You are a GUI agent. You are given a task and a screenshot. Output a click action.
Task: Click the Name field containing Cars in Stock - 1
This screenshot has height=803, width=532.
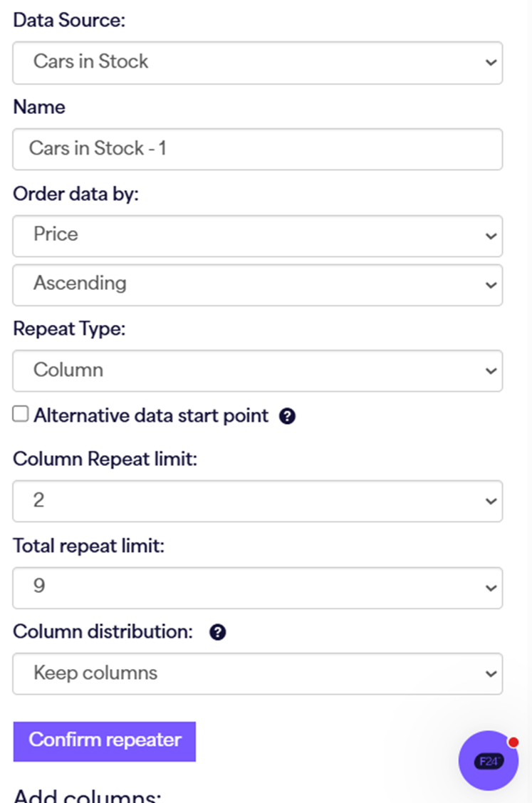[x=257, y=149]
